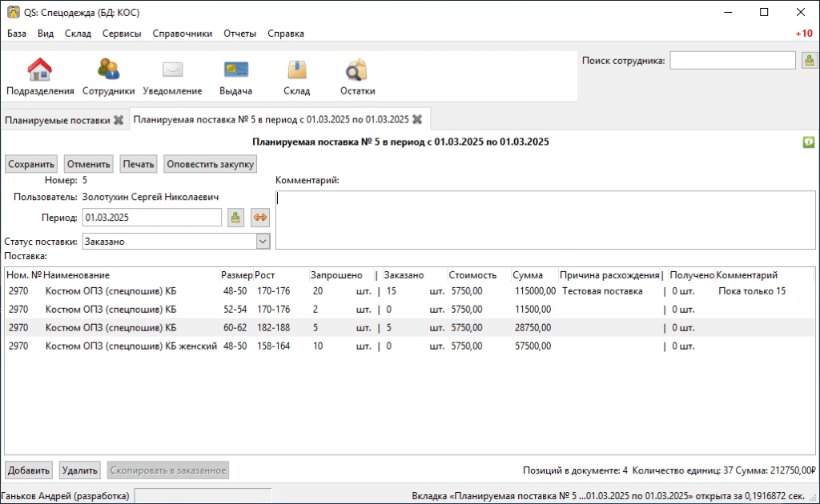Open the Сотрудники toolbar icon
This screenshot has width=820, height=504.
[108, 76]
